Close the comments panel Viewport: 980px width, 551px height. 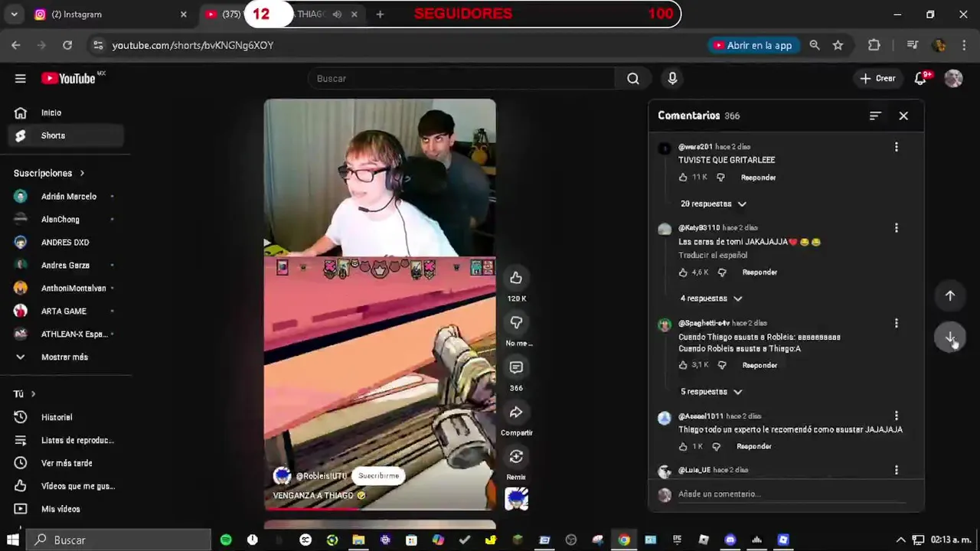pyautogui.click(x=903, y=116)
